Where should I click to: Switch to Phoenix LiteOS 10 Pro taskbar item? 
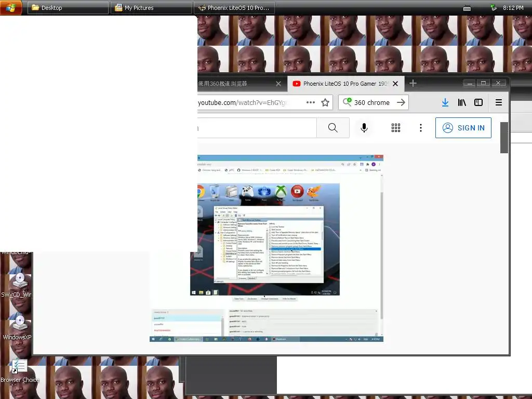point(234,8)
